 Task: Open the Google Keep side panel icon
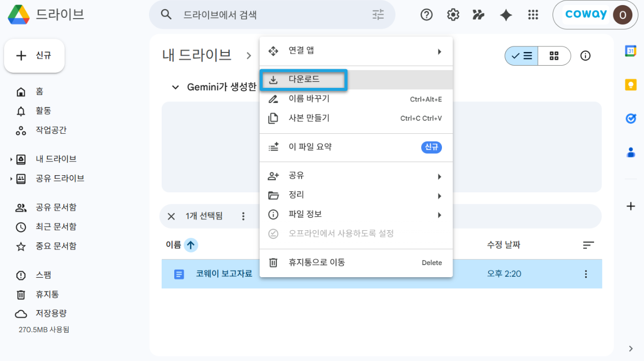(630, 85)
